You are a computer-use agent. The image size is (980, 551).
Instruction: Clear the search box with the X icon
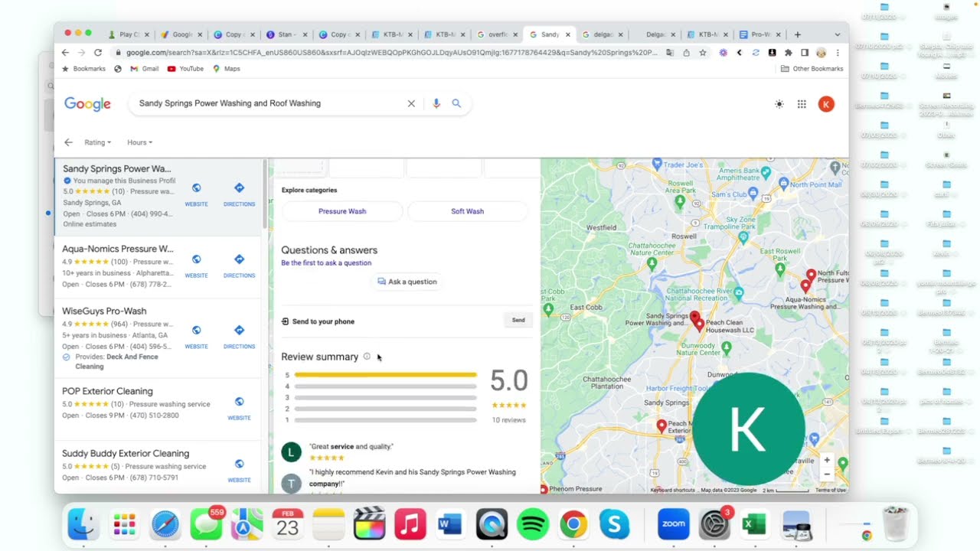[411, 103]
